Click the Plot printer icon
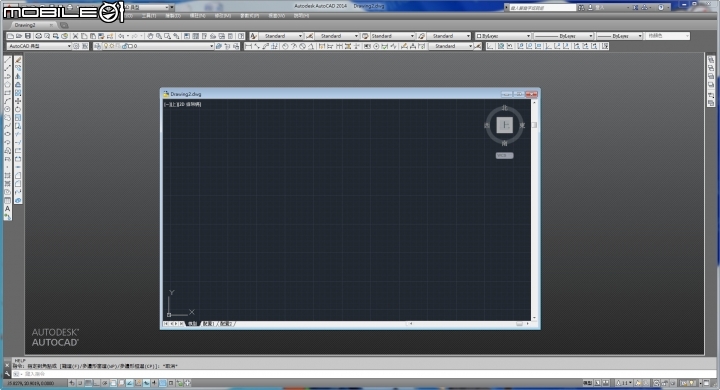720x390 pixels. pos(39,36)
